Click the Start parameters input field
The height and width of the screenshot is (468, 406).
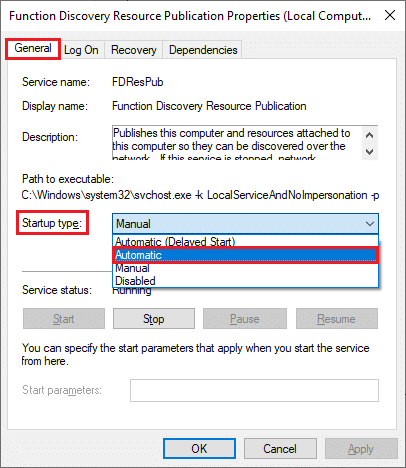[254, 390]
